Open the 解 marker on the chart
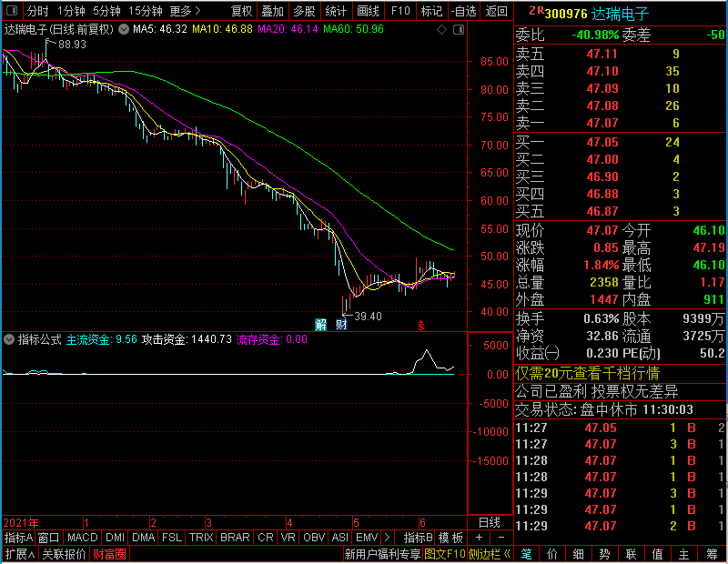Viewport: 728px width, 564px height. pos(321,325)
